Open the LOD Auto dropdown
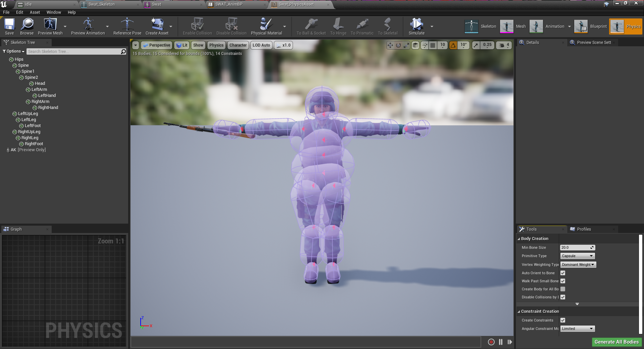644x349 pixels. pyautogui.click(x=261, y=45)
